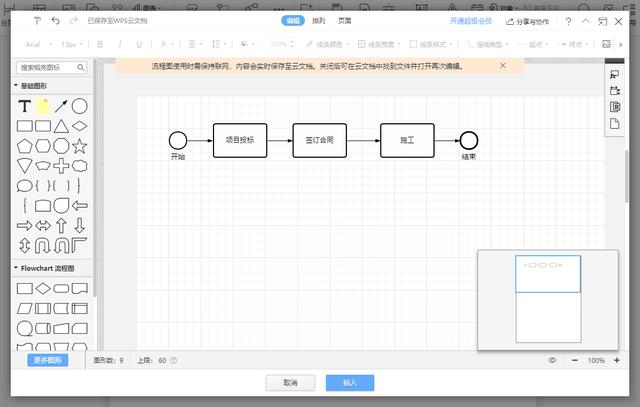Toggle navigator visibility eye icon

pos(552,360)
